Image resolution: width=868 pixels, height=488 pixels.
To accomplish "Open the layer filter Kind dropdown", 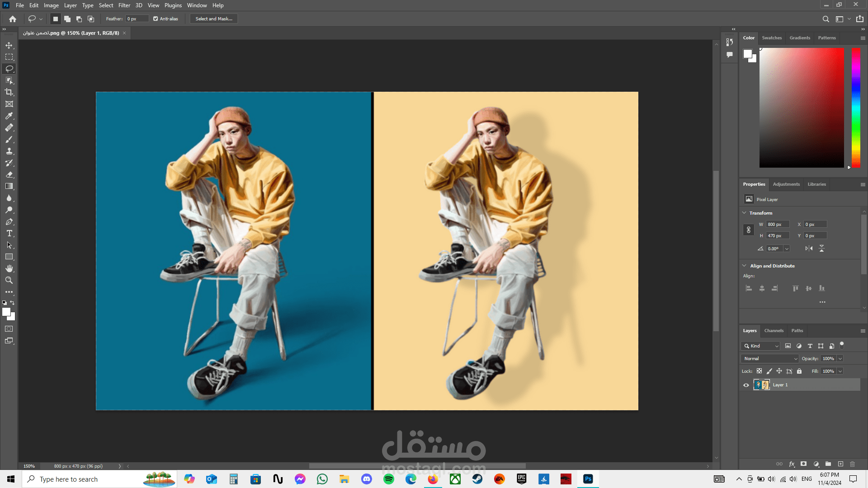I will pos(761,346).
